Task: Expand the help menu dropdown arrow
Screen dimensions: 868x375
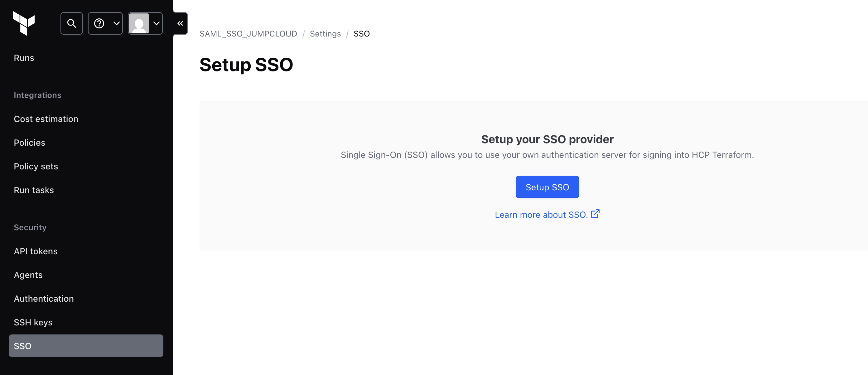Action: 117,23
